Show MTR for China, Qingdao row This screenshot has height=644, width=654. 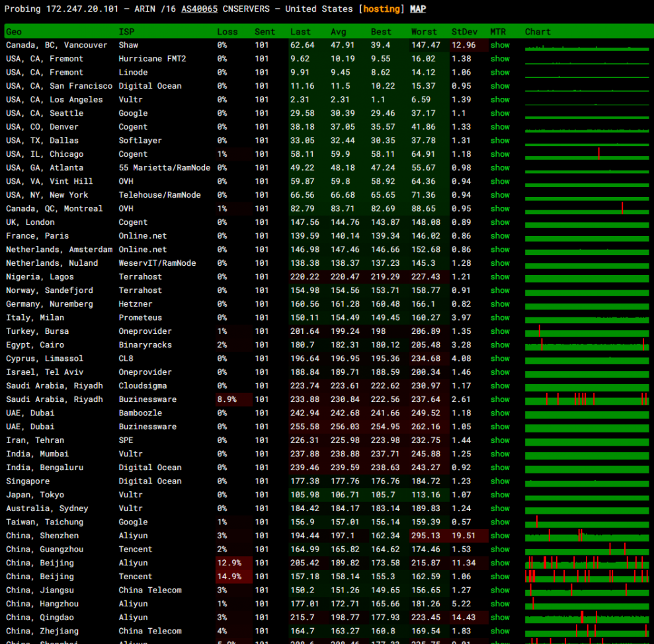click(500, 618)
